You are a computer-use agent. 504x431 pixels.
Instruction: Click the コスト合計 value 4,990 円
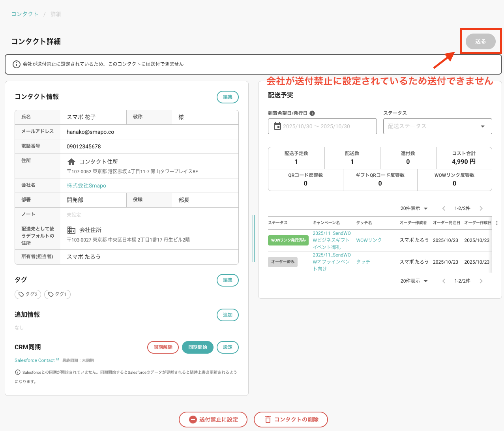pyautogui.click(x=464, y=162)
